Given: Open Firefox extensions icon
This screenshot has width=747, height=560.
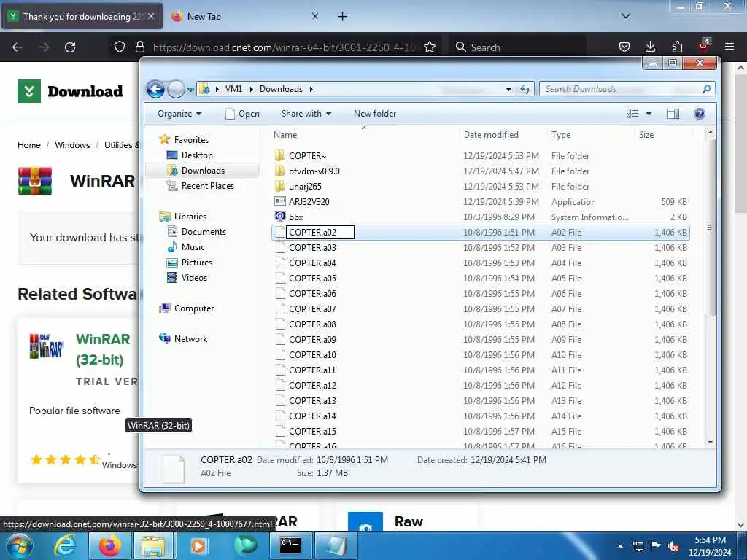Looking at the screenshot, I should pos(677,47).
